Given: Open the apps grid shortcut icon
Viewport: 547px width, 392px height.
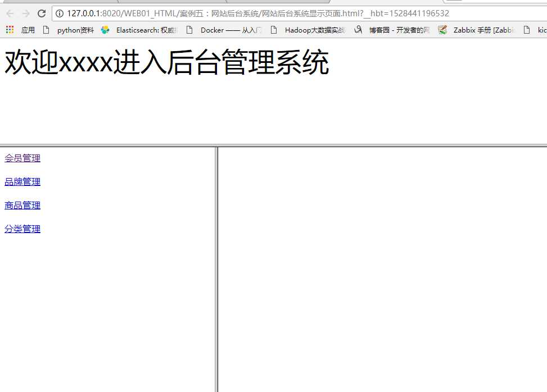Looking at the screenshot, I should pyautogui.click(x=10, y=30).
